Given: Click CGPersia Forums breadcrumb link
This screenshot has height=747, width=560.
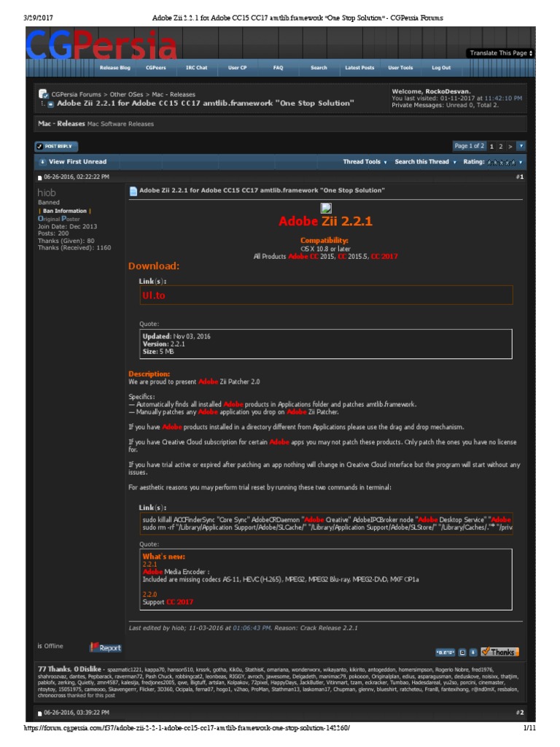Looking at the screenshot, I should click(x=76, y=94).
